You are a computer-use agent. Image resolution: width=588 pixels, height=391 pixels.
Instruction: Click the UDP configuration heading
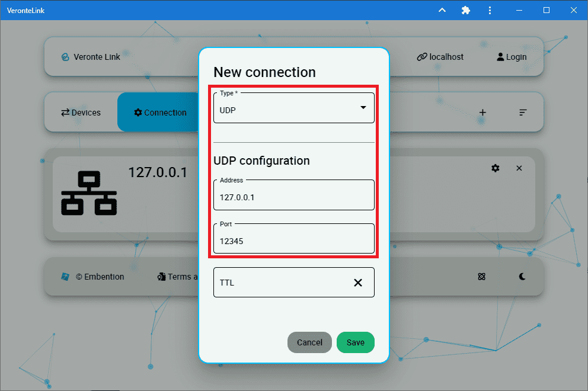[x=262, y=161]
